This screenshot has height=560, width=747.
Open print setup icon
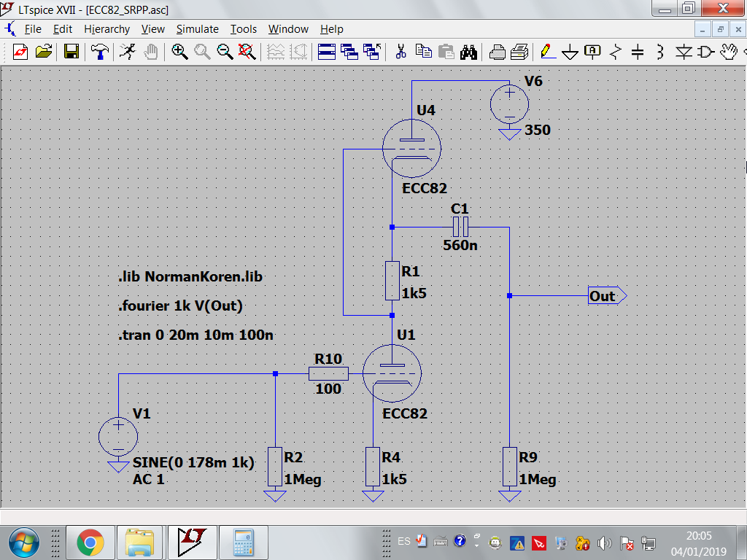[519, 52]
